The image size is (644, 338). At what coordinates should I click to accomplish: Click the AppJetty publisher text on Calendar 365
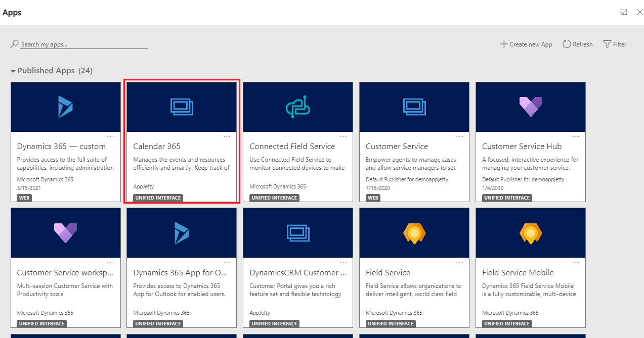[143, 186]
